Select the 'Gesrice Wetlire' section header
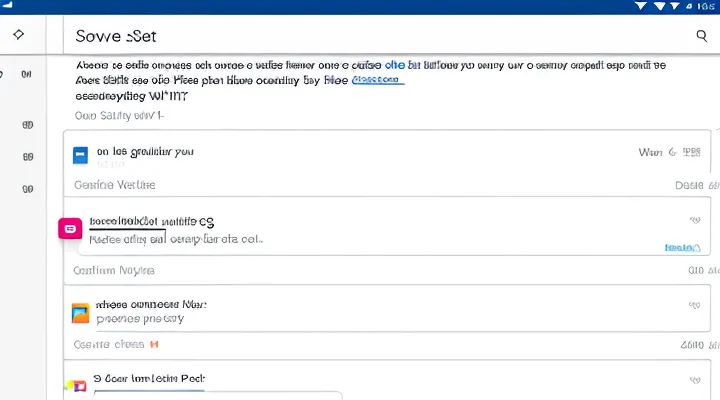This screenshot has width=720, height=400. [115, 185]
